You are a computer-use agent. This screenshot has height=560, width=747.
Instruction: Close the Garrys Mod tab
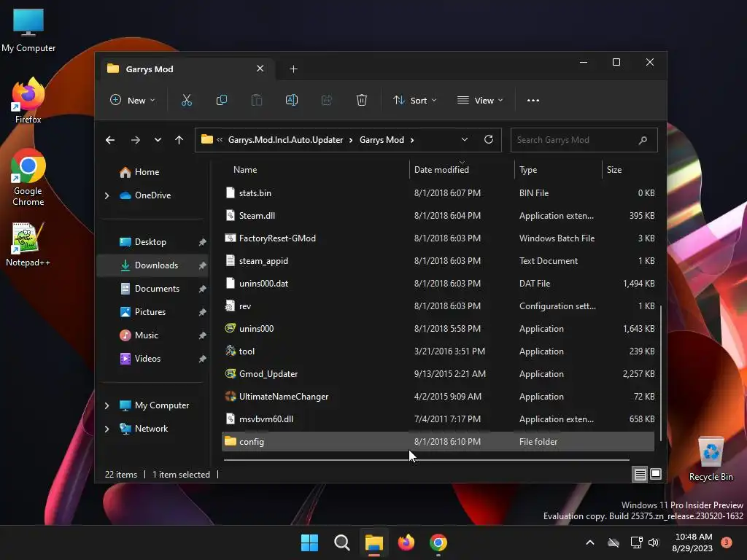coord(260,69)
